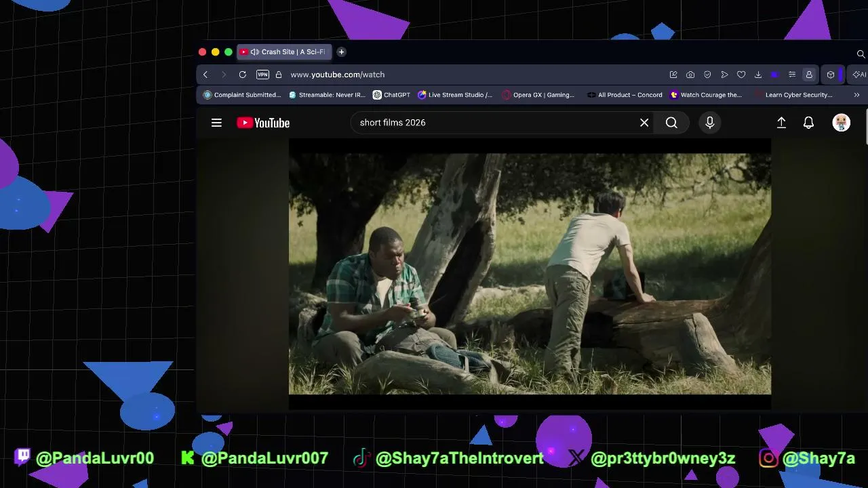Open the YouTube guide hamburger menu
This screenshot has height=488, width=868.
pyautogui.click(x=216, y=123)
